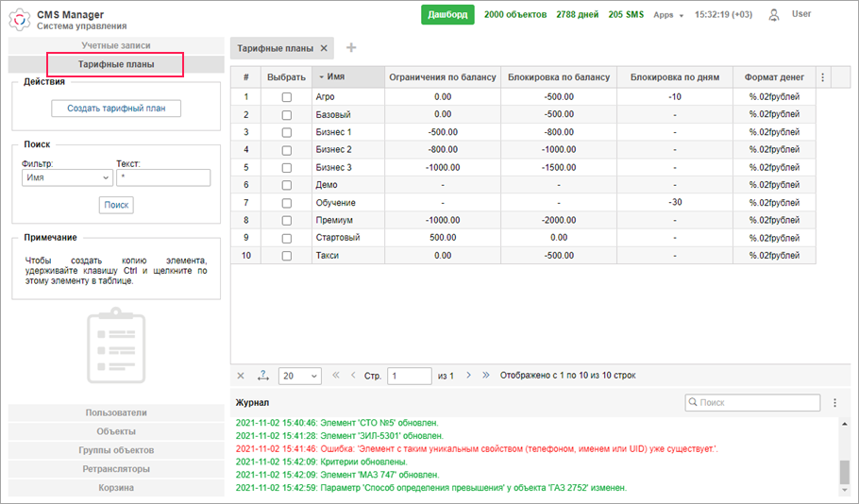Select the Премиум plan checkbox
This screenshot has width=859, height=504.
[x=287, y=220]
